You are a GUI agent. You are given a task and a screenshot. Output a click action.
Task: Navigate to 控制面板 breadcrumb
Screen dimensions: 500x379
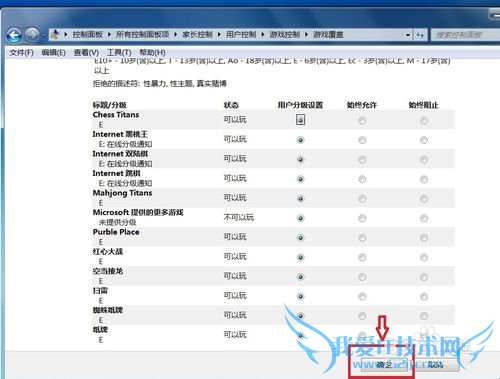coord(88,35)
